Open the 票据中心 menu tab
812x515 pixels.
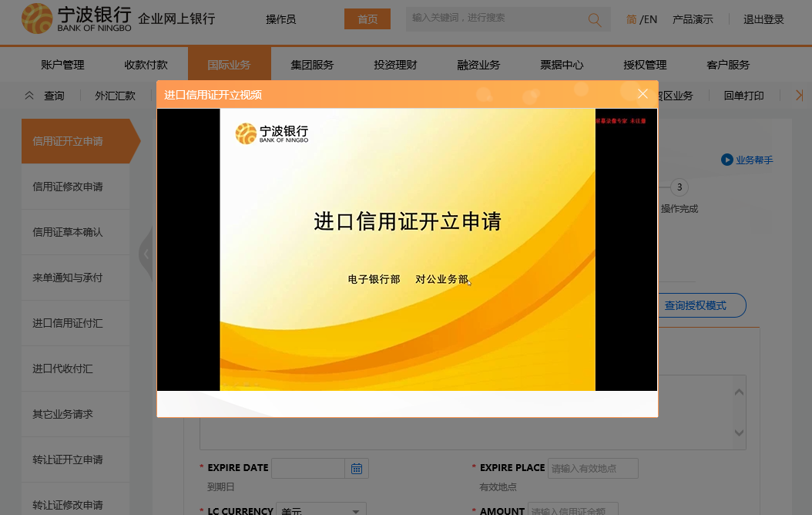pos(562,65)
